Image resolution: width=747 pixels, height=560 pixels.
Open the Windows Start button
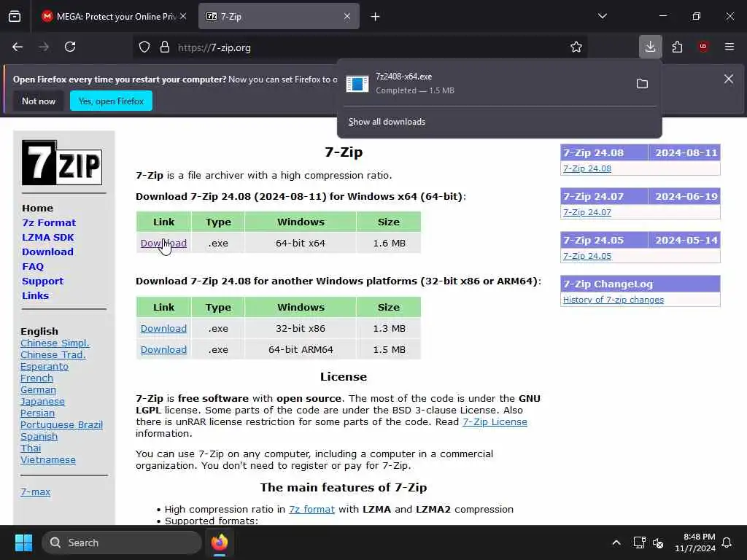click(x=23, y=542)
